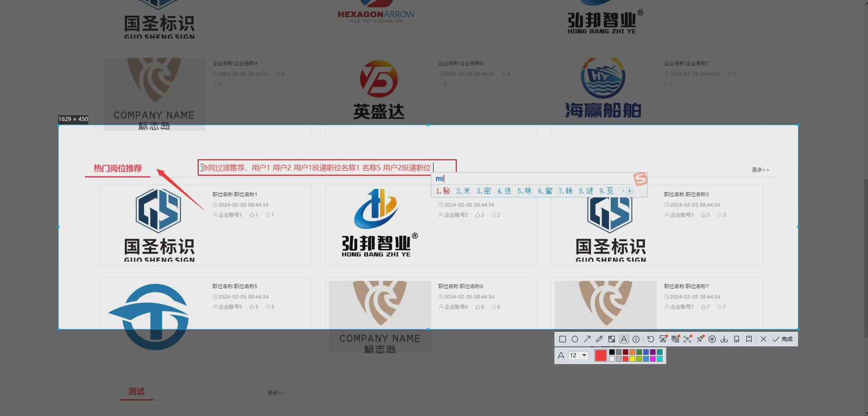Select candidate 秘 from the IME list

pos(446,191)
